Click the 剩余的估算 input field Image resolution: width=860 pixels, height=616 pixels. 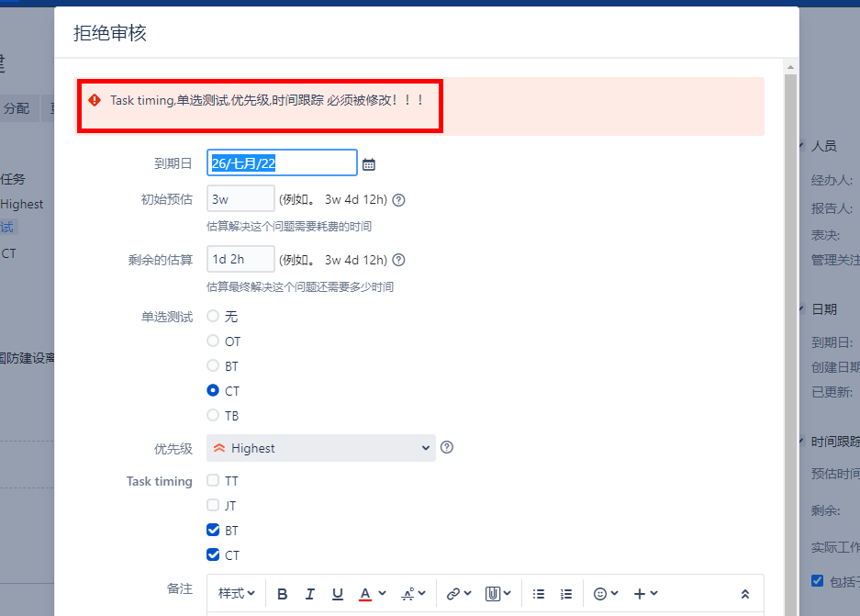point(240,260)
